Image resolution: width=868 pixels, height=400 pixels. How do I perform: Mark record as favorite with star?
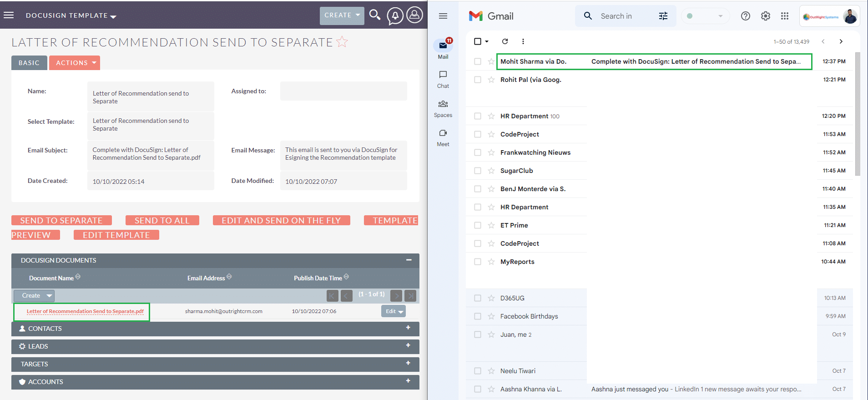(342, 42)
